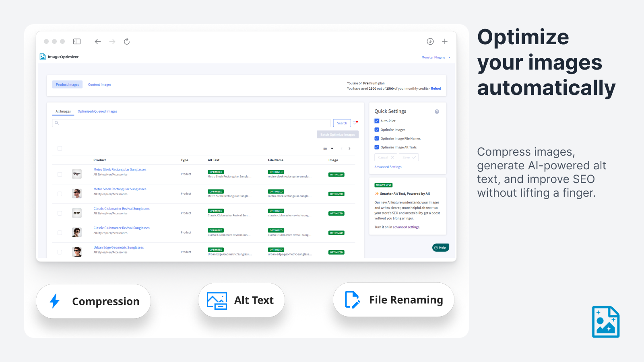Go to next page of results
The width and height of the screenshot is (644, 362).
[349, 148]
